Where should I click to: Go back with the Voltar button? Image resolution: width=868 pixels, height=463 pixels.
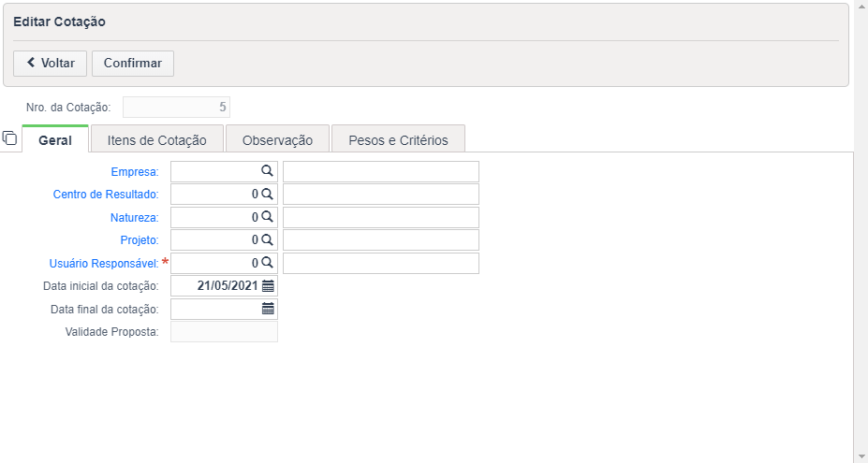tap(51, 63)
